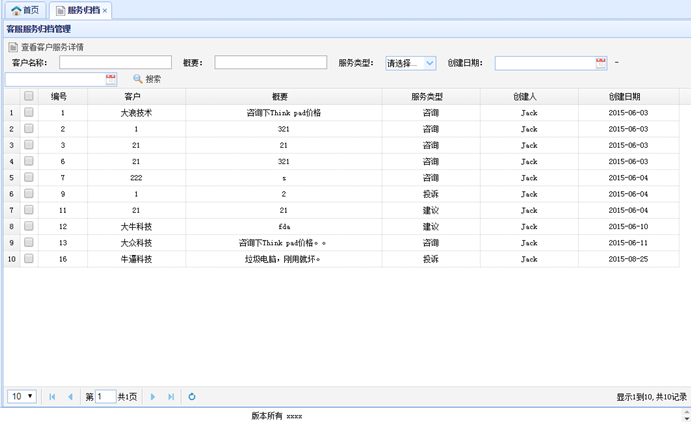Click the 搜索 search button
Viewport: 691px width, 422px height.
(x=147, y=79)
